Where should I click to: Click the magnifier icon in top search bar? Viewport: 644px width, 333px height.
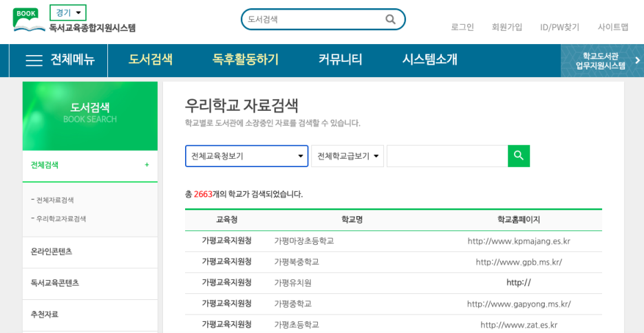tap(390, 19)
